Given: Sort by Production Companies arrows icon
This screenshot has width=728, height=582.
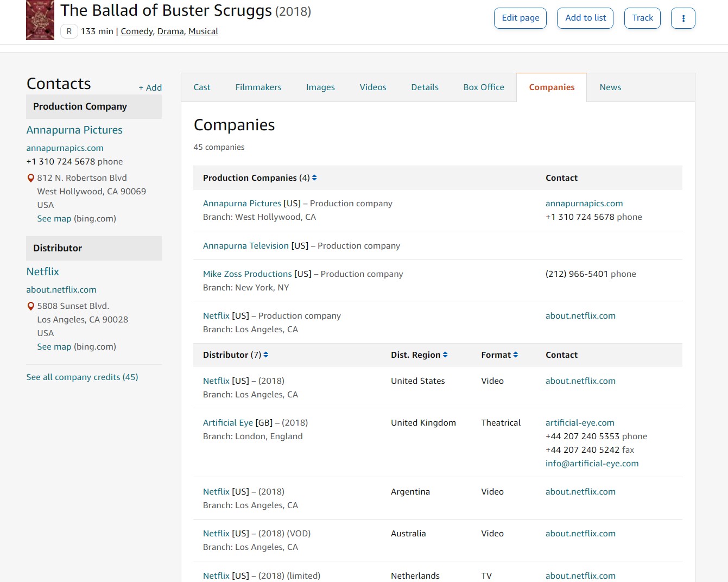Looking at the screenshot, I should coord(314,178).
